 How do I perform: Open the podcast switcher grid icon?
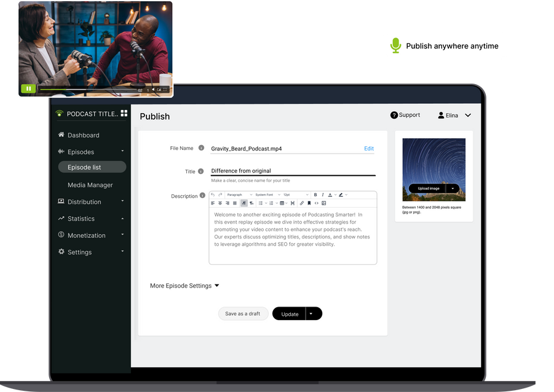pos(124,113)
